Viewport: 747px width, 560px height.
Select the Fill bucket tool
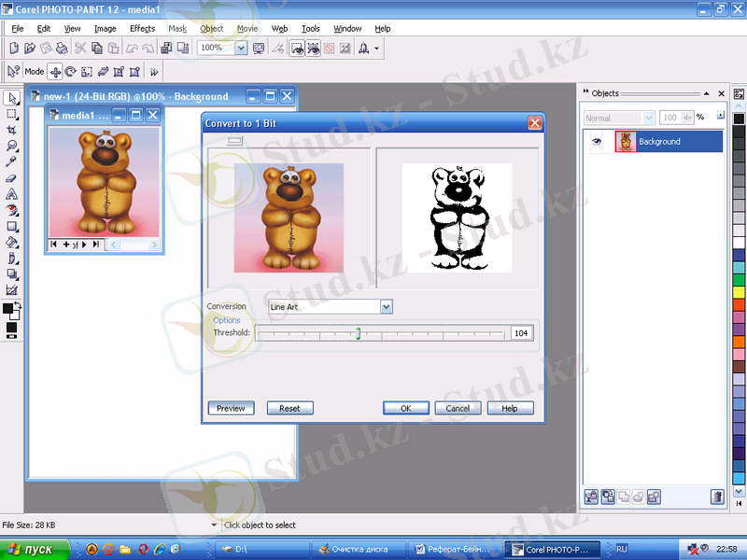(12, 242)
